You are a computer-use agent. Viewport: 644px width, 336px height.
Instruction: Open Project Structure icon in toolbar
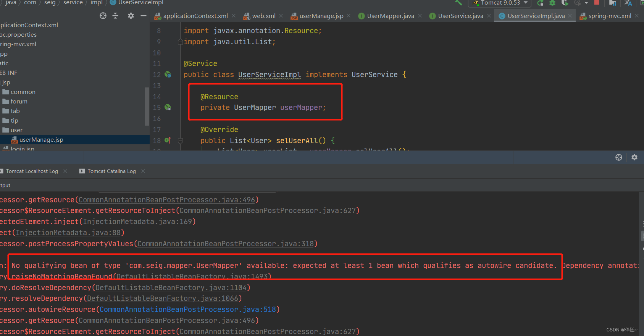(613, 3)
